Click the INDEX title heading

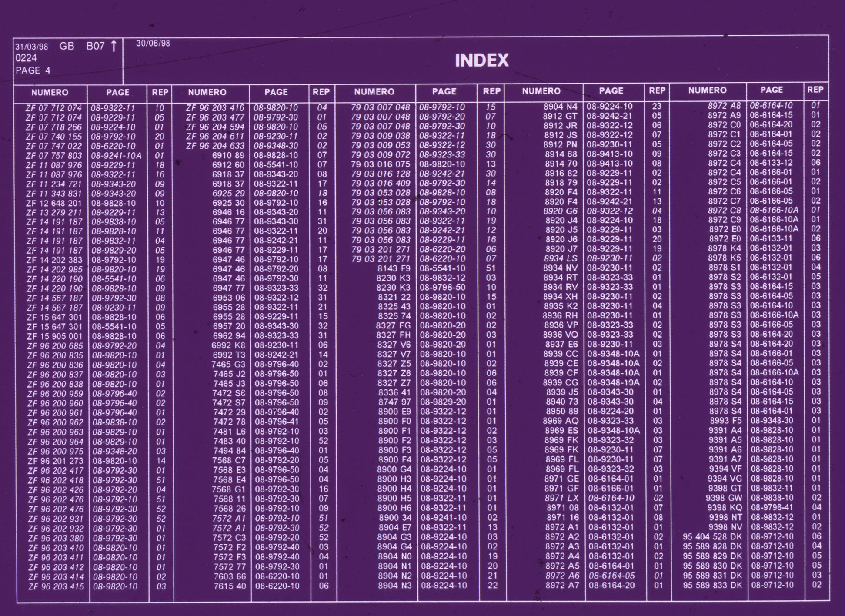click(x=481, y=60)
